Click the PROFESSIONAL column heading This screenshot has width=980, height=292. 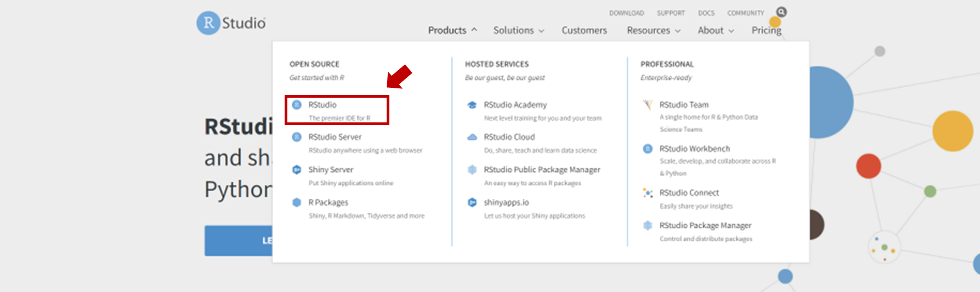(x=667, y=64)
